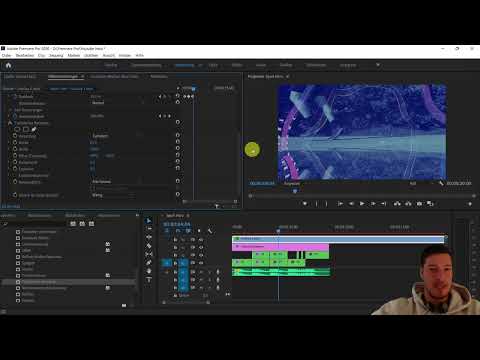Open Bearbeiten menu
The image size is (480, 360).
(25, 55)
